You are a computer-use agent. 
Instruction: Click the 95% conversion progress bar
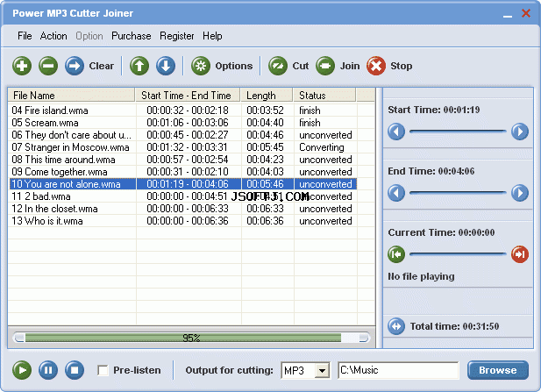[191, 338]
